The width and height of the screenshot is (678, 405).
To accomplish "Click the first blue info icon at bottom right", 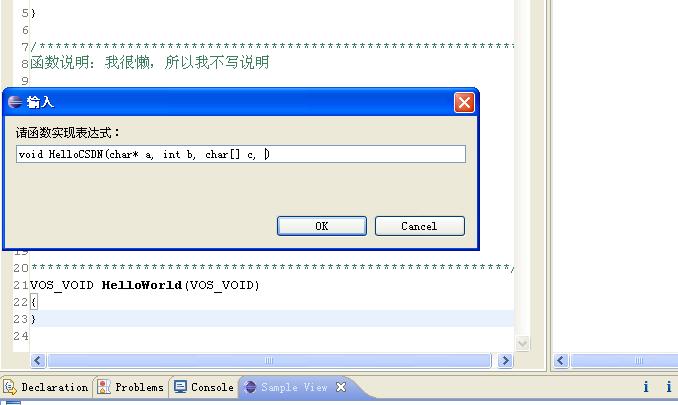I will (646, 386).
